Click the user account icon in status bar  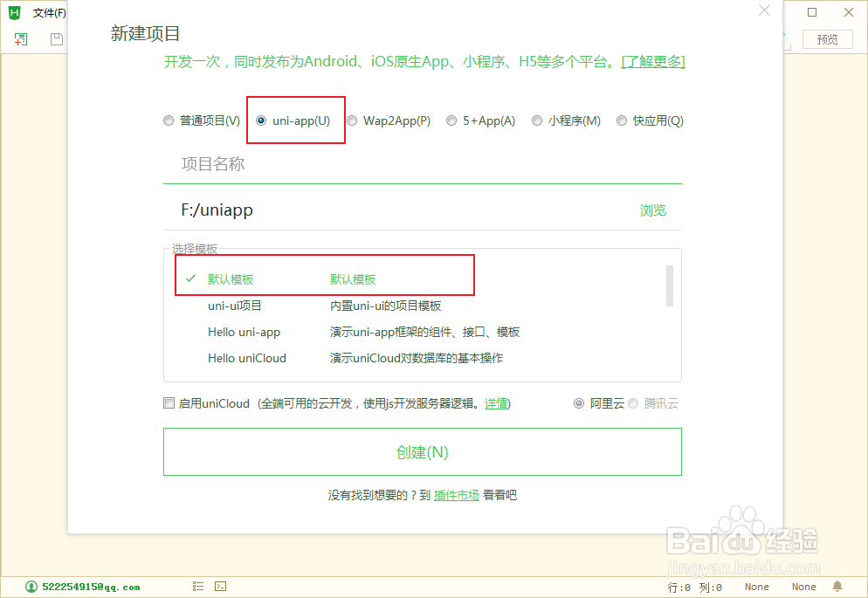(x=31, y=587)
